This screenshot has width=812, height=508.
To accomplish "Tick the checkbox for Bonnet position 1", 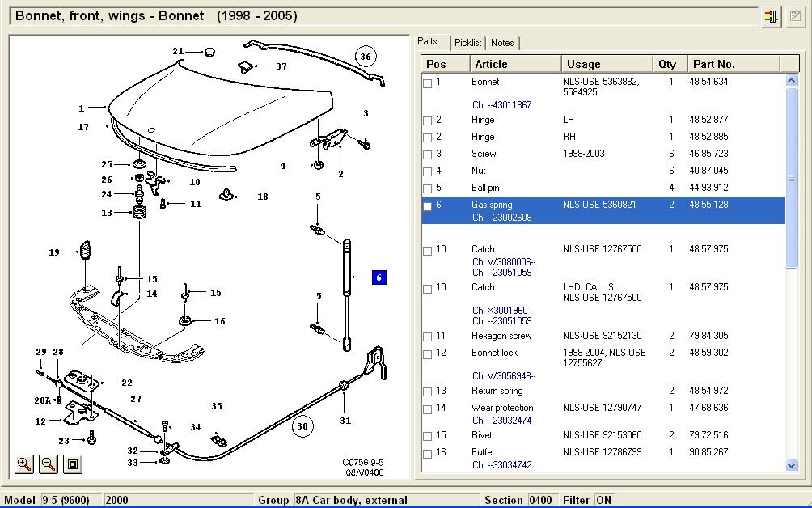I will pyautogui.click(x=428, y=83).
